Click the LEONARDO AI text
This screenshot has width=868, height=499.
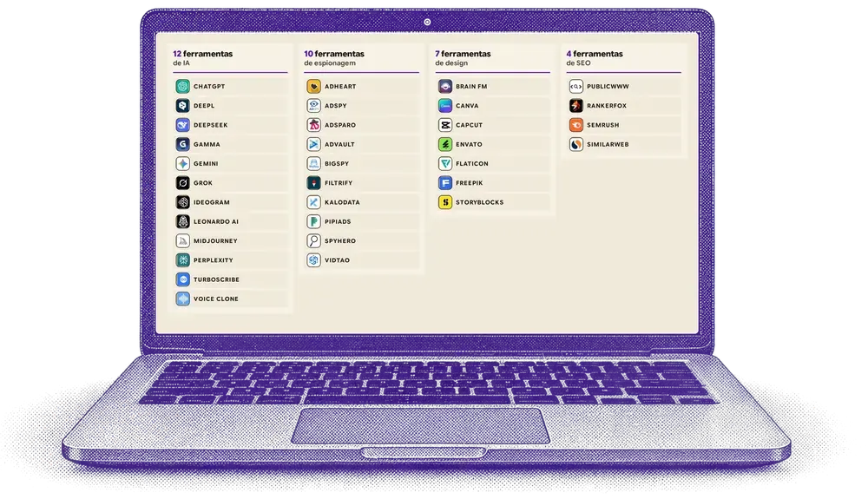pos(216,222)
